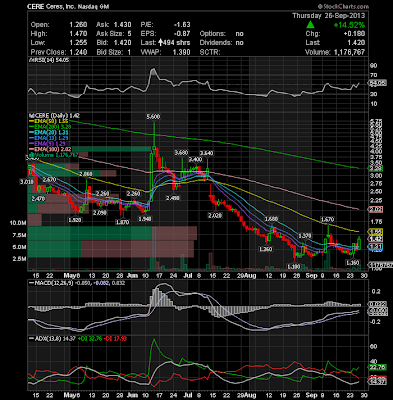The image size is (393, 400).
Task: Click the green EMA(200) legend entry
Action: pos(50,127)
